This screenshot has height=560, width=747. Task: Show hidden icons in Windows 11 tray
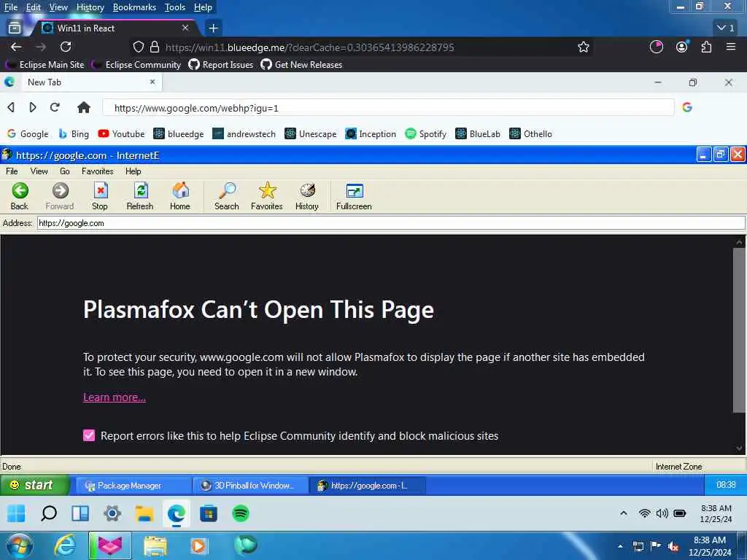pos(623,513)
